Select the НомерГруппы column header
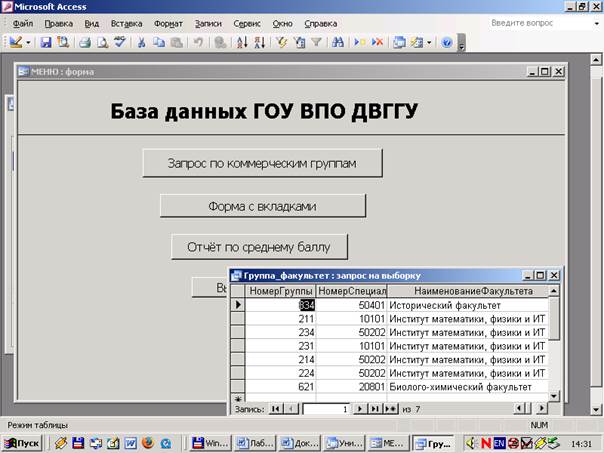Image resolution: width=604 pixels, height=453 pixels. tap(281, 291)
